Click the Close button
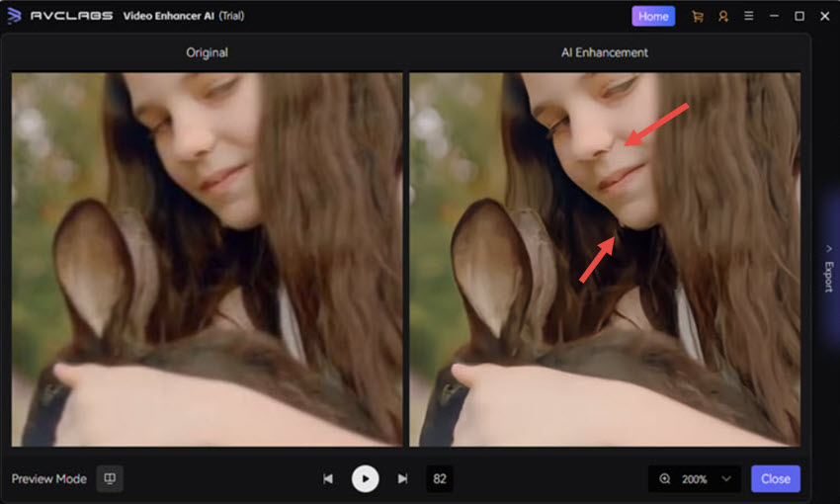 (x=775, y=479)
